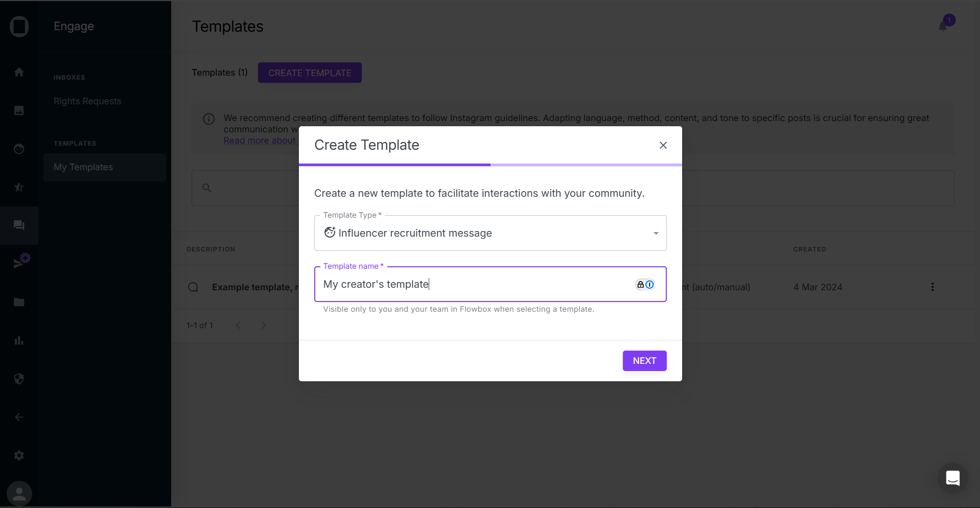This screenshot has width=980, height=508.
Task: Click the user profile avatar
Action: coord(19,494)
